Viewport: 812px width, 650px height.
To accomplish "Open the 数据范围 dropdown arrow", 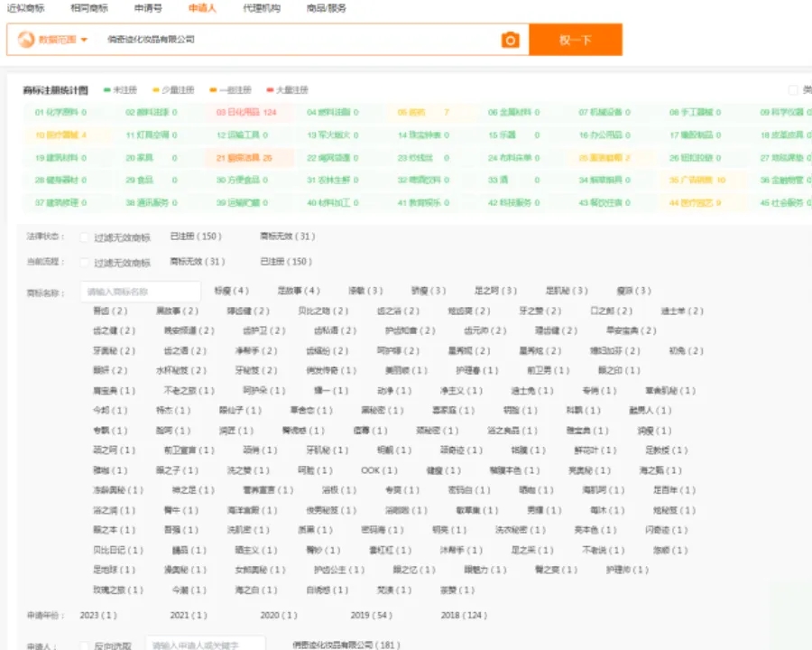I will click(x=84, y=40).
